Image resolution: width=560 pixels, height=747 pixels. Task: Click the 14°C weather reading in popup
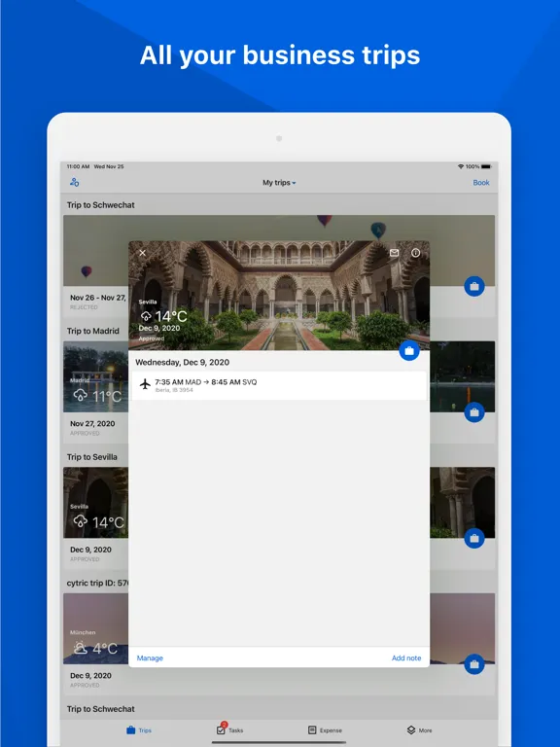point(163,316)
